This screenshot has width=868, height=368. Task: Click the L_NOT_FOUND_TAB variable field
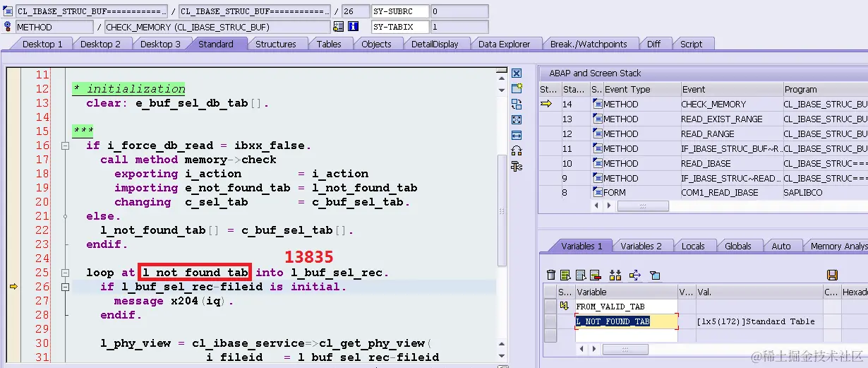tap(626, 321)
